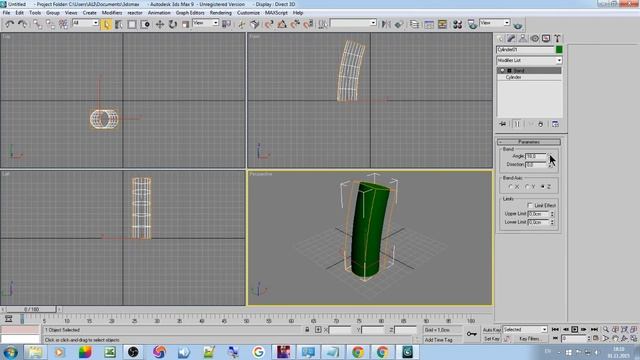This screenshot has width=640, height=360.
Task: Enable the Limit Effect checkbox
Action: point(530,205)
